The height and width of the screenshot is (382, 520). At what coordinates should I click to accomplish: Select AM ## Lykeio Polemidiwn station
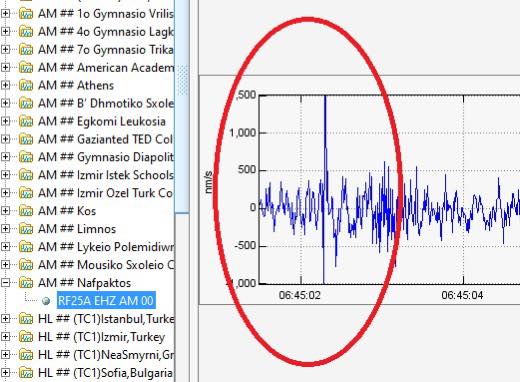(x=106, y=247)
